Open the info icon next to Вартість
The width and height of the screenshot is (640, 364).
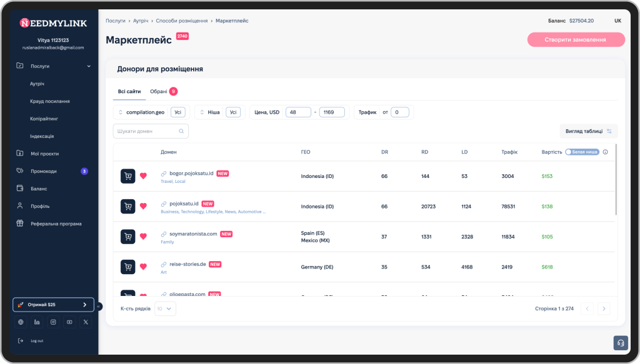(605, 152)
